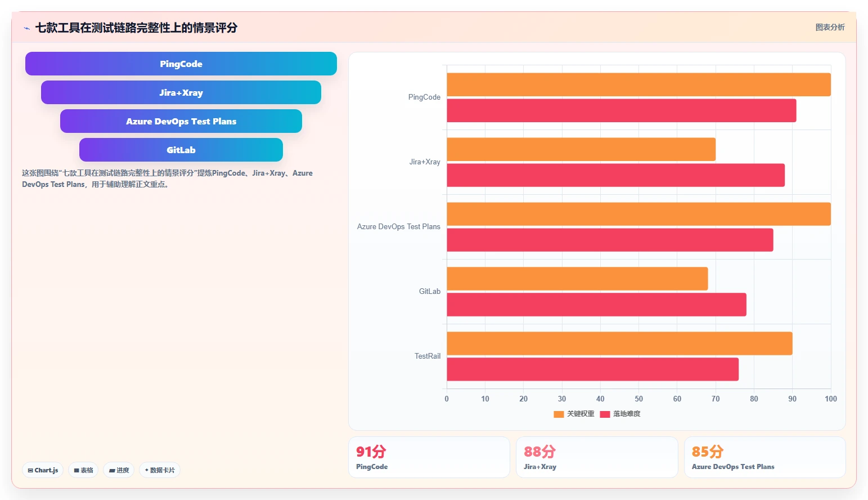Click the blue icon beside the title
Image resolution: width=868 pixels, height=500 pixels.
27,28
